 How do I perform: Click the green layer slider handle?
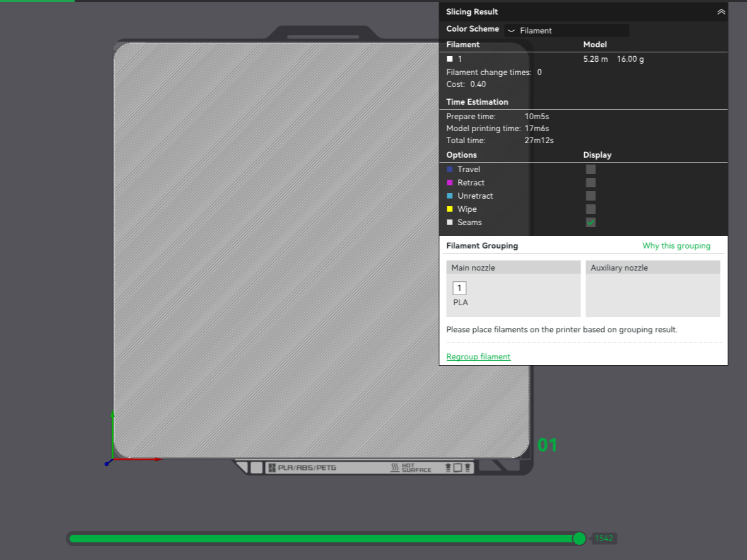(579, 539)
